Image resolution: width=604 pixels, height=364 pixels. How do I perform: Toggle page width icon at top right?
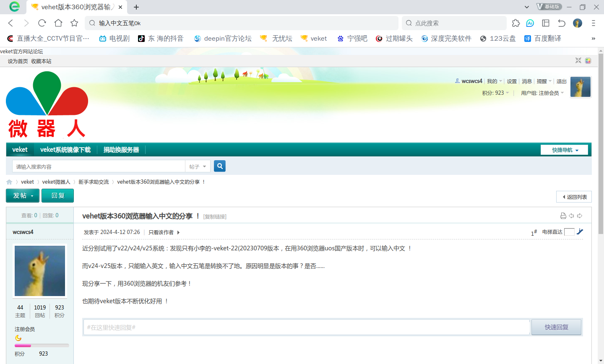(x=578, y=60)
